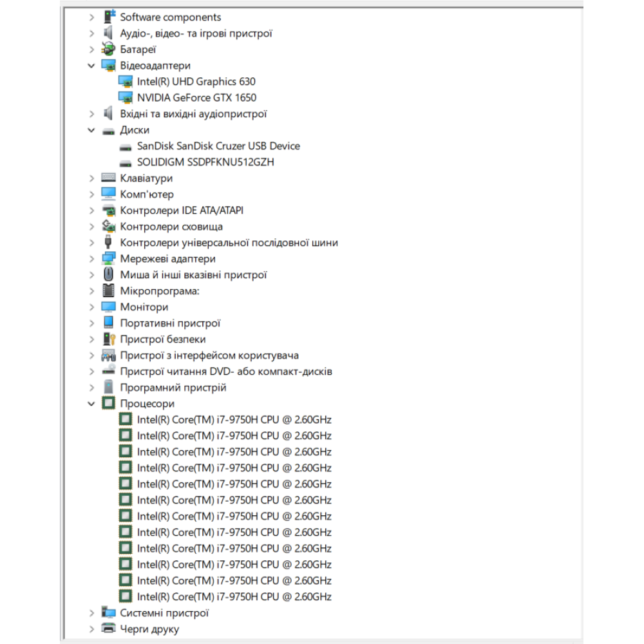
Task: Click the SOLIDIGM SSDPFKNU512GZH drive icon
Action: [x=126, y=163]
